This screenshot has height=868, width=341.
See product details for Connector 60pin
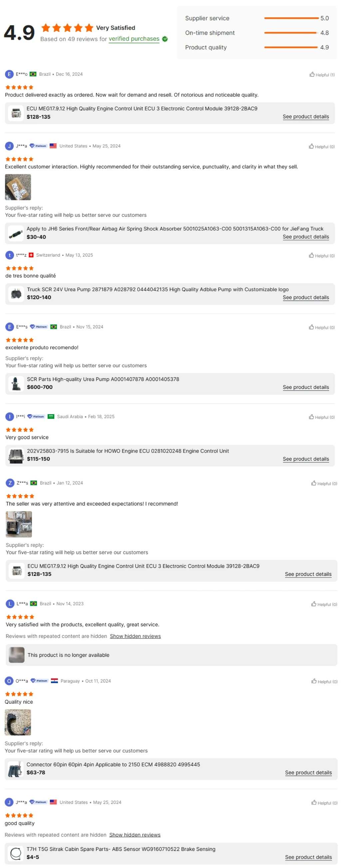[x=308, y=773]
